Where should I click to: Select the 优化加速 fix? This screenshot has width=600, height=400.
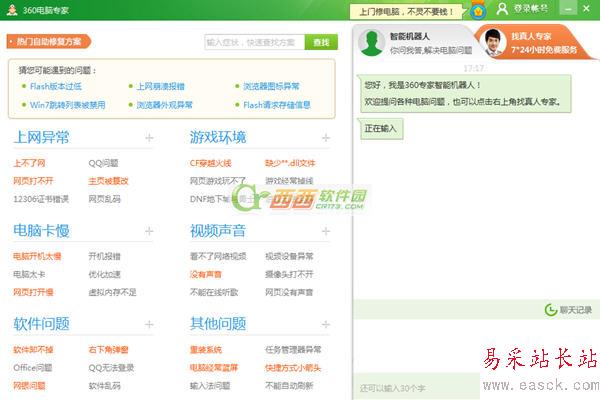coord(104,274)
